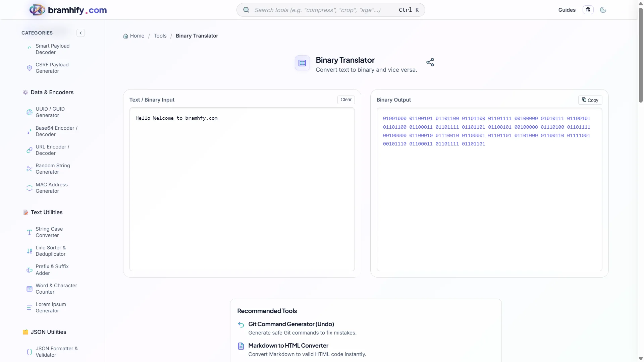The height and width of the screenshot is (362, 644).
Task: Click the icon button next to Guides
Action: tap(588, 10)
